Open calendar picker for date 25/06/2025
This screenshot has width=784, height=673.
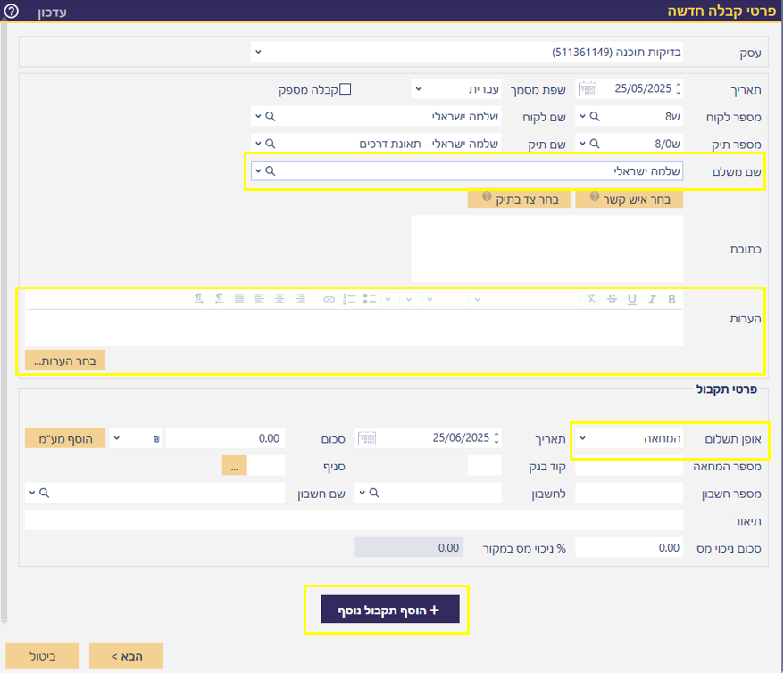(x=366, y=438)
